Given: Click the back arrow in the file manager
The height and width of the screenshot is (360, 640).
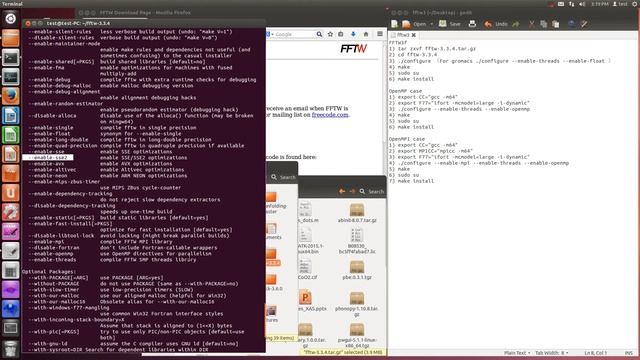Looking at the screenshot, I should point(342,191).
